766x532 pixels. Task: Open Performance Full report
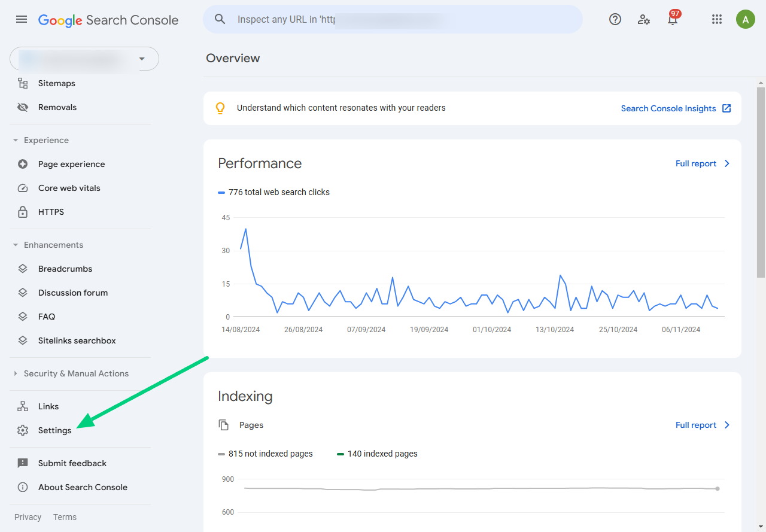696,163
